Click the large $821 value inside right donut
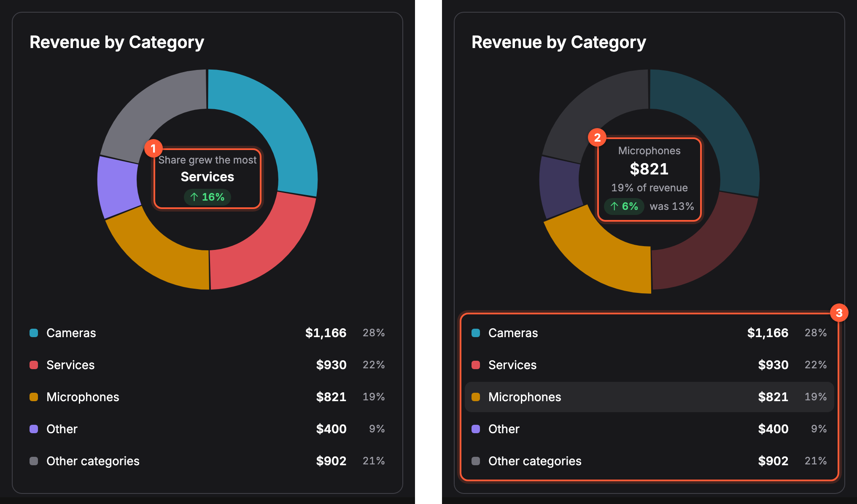This screenshot has height=504, width=857. click(x=649, y=169)
